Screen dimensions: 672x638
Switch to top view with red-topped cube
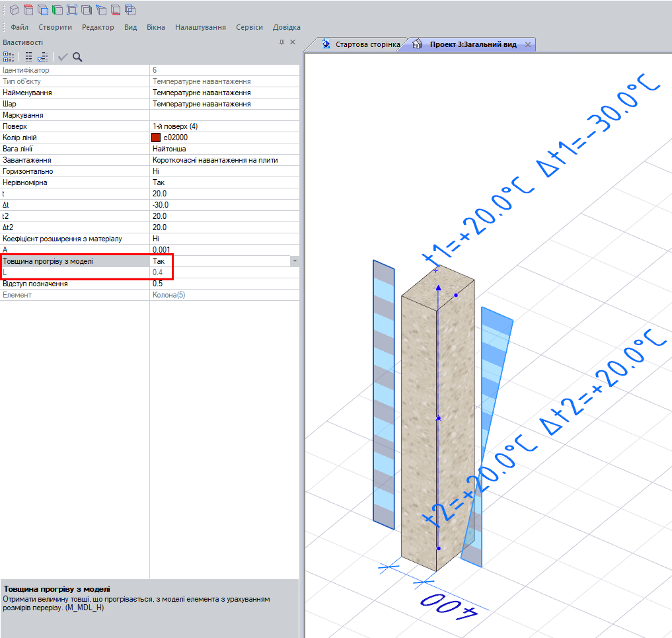click(28, 10)
